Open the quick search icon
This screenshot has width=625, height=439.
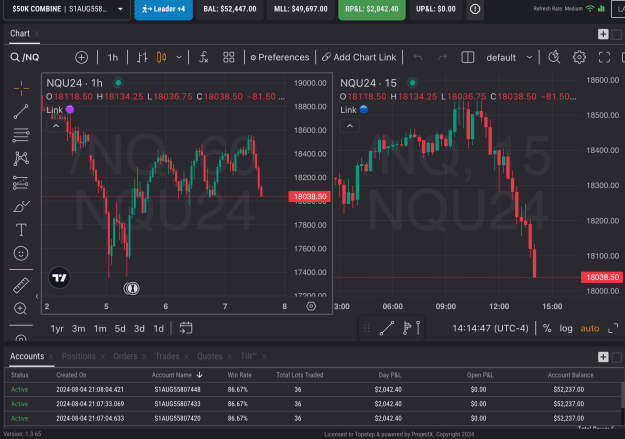554,57
